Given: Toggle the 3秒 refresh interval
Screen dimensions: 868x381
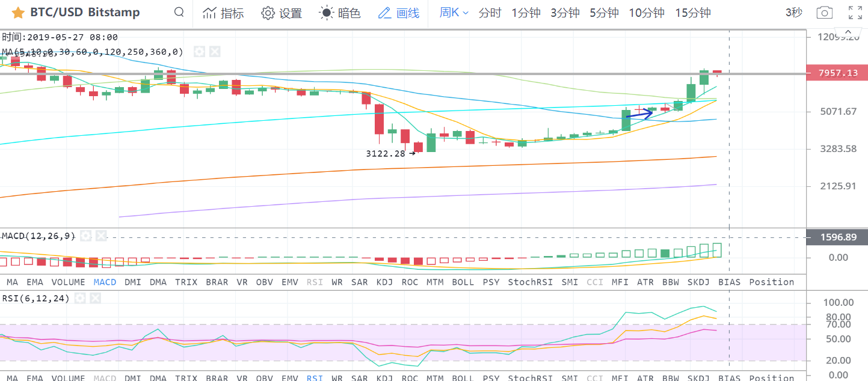Looking at the screenshot, I should coord(793,13).
